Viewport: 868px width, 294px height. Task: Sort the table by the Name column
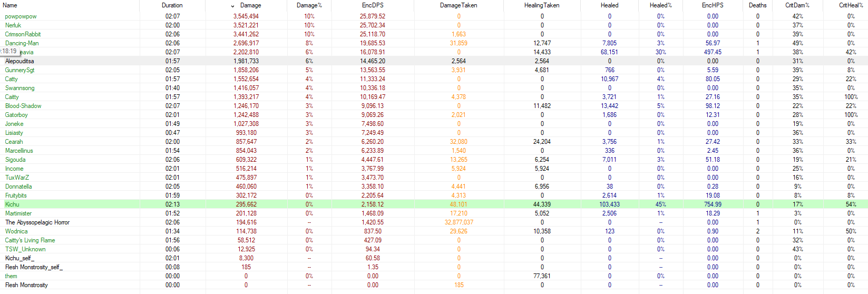10,5
